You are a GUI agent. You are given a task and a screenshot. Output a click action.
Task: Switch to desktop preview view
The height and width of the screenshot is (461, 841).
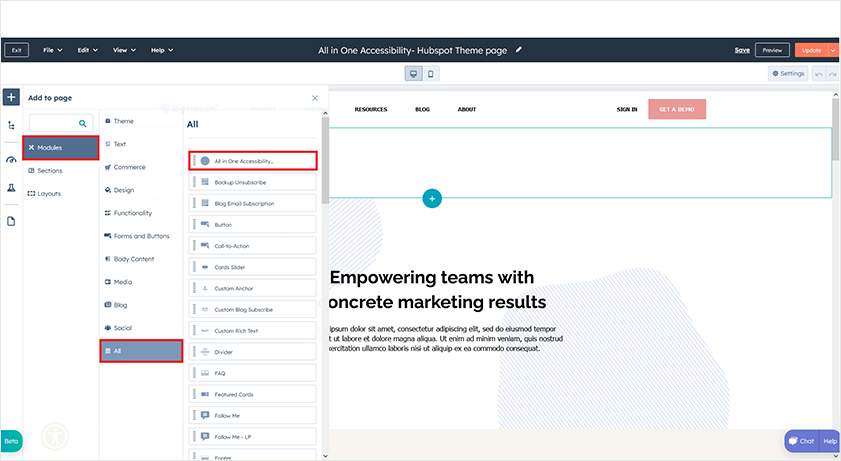coord(413,74)
